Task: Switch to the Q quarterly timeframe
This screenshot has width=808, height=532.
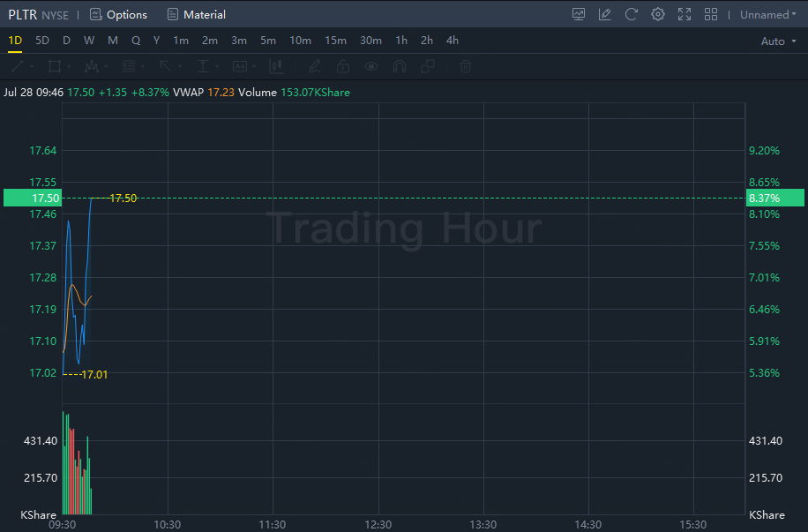Action: (136, 41)
